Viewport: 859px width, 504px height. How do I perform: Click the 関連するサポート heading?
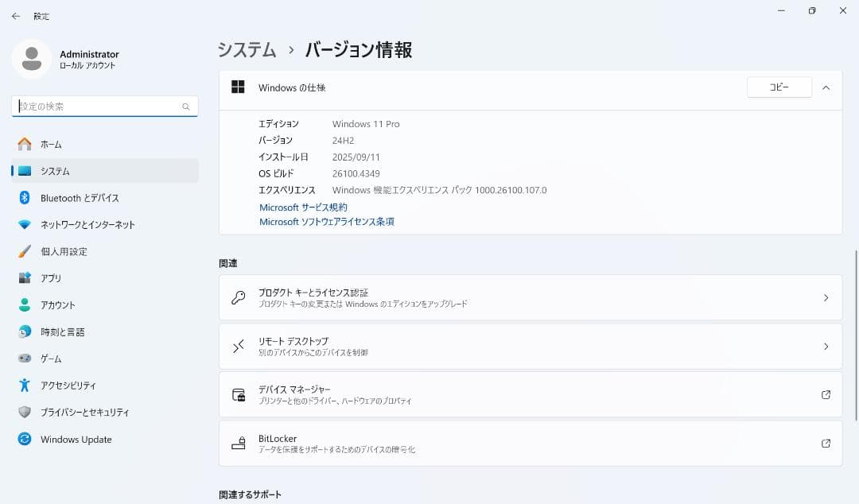click(x=250, y=494)
